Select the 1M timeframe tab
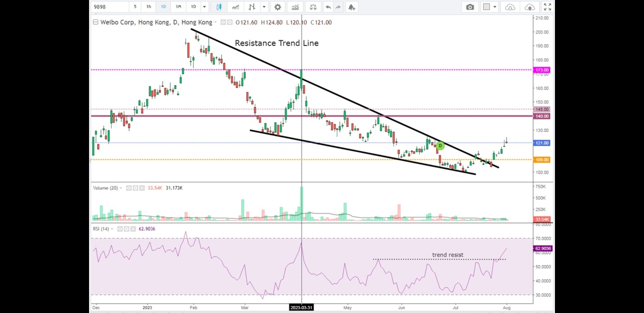Image resolution: width=644 pixels, height=313 pixels. (x=178, y=7)
